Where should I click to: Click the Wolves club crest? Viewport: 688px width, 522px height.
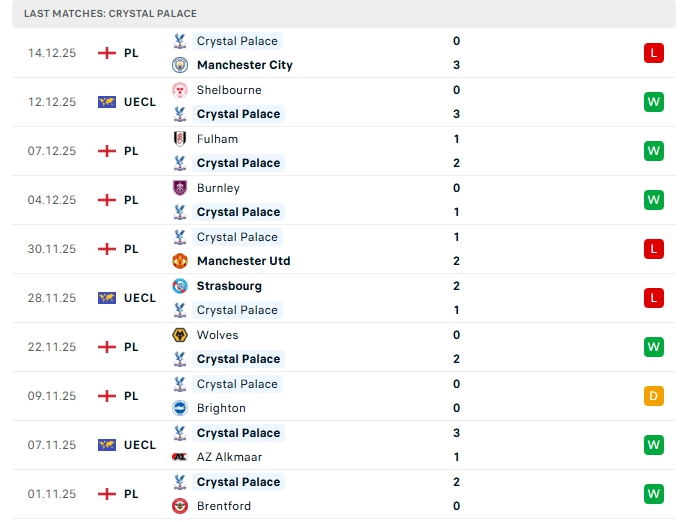pyautogui.click(x=180, y=335)
